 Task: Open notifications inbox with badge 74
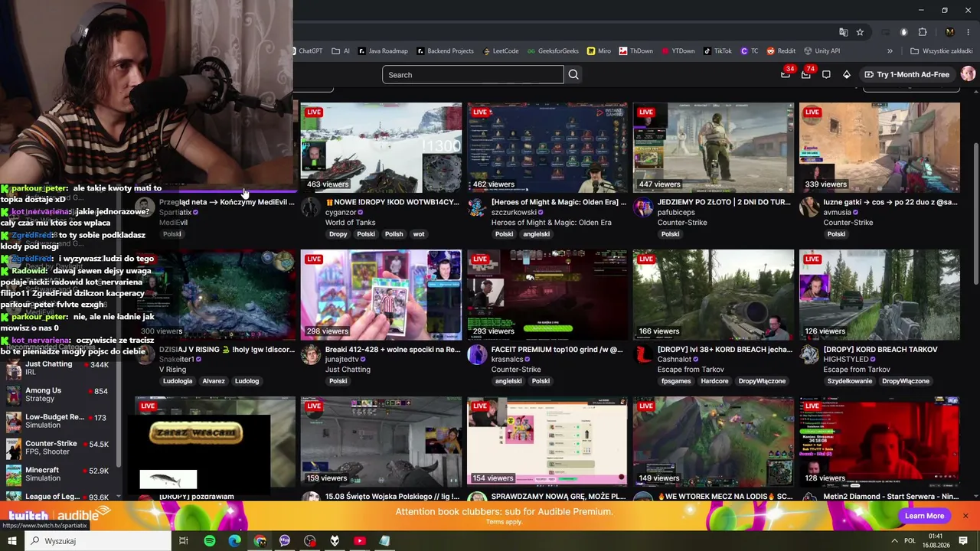tap(805, 74)
